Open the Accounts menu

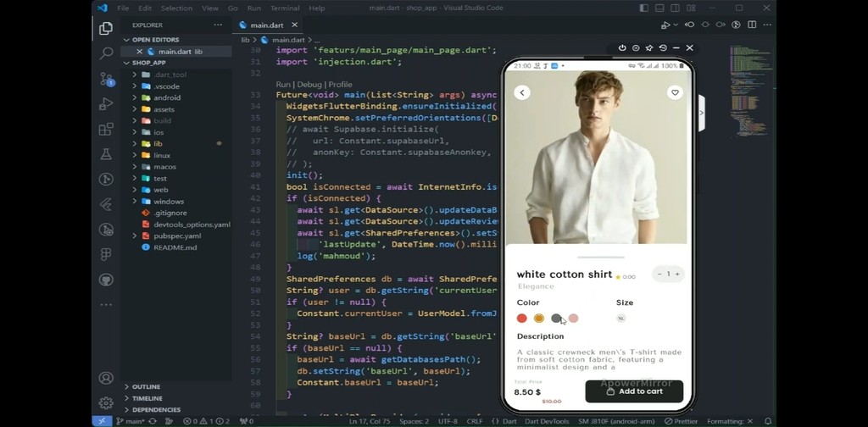pos(106,379)
